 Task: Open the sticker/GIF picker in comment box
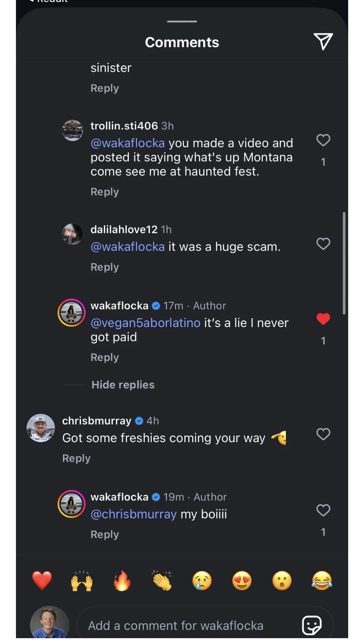[x=312, y=625]
